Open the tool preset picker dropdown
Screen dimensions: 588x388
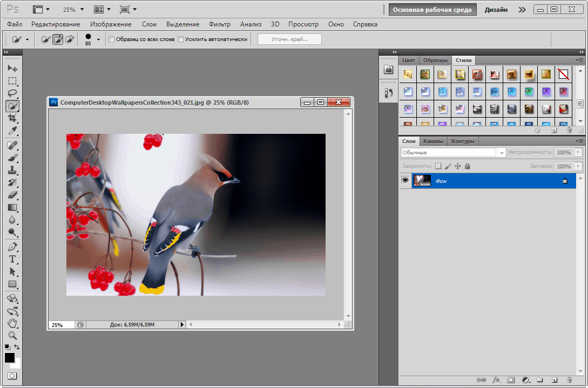click(27, 40)
